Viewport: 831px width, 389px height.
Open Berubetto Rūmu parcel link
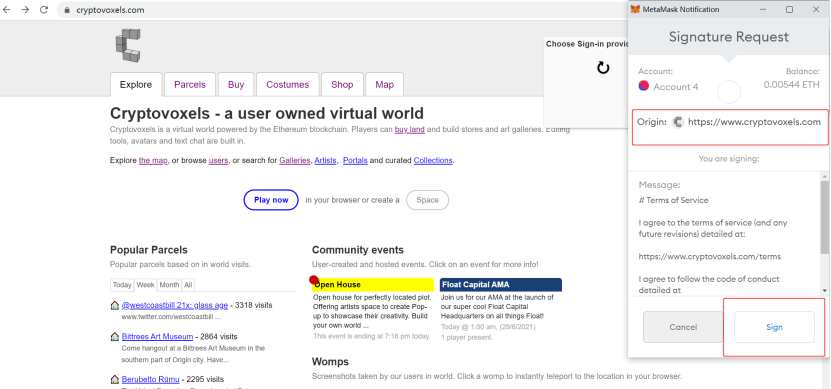click(151, 379)
